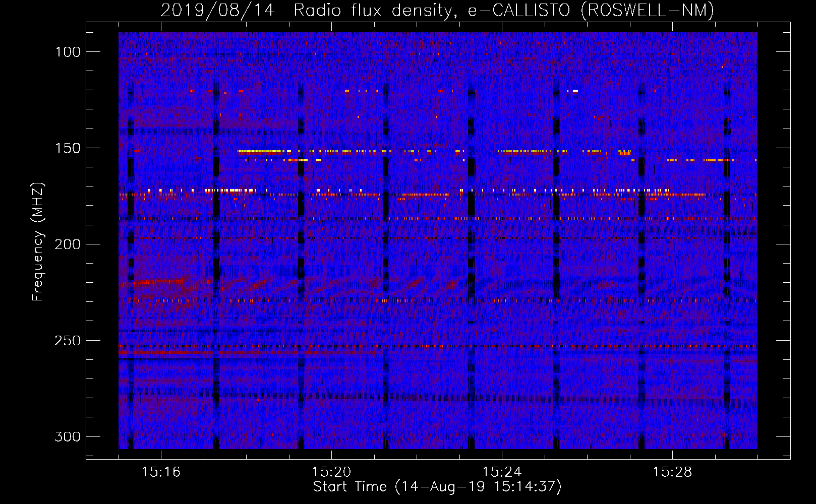Click the time tick label '15:24'
This screenshot has width=816, height=504.
pos(502,472)
